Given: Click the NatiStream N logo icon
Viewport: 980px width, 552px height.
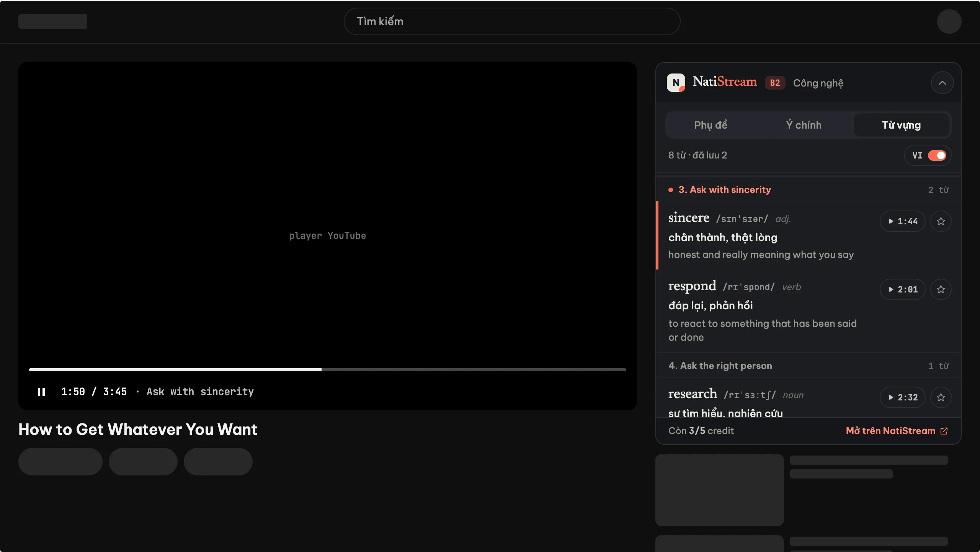Looking at the screenshot, I should (x=676, y=83).
